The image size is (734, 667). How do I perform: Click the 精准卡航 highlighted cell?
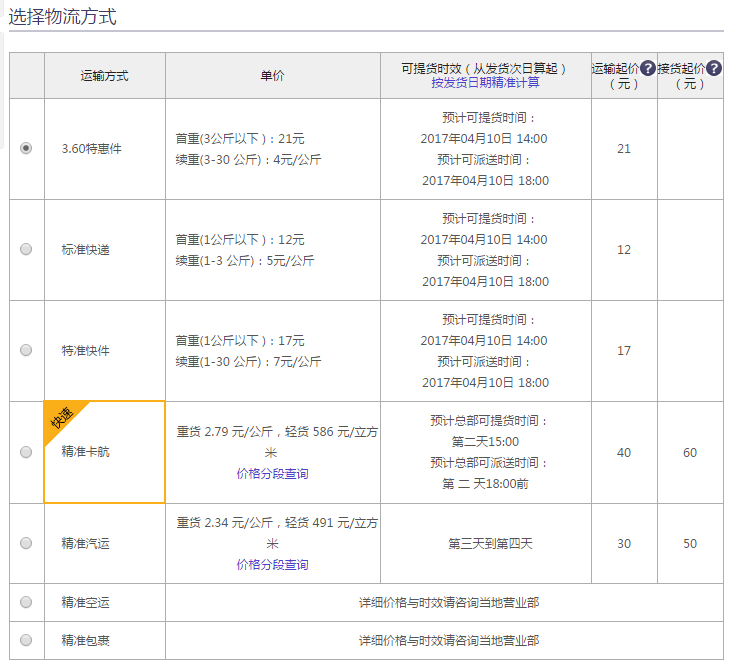click(104, 452)
